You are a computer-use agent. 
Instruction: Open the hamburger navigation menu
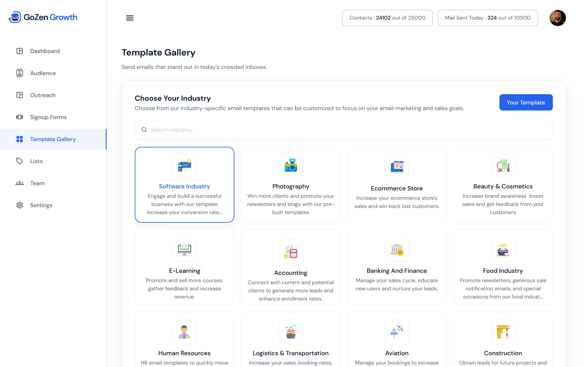tap(130, 18)
